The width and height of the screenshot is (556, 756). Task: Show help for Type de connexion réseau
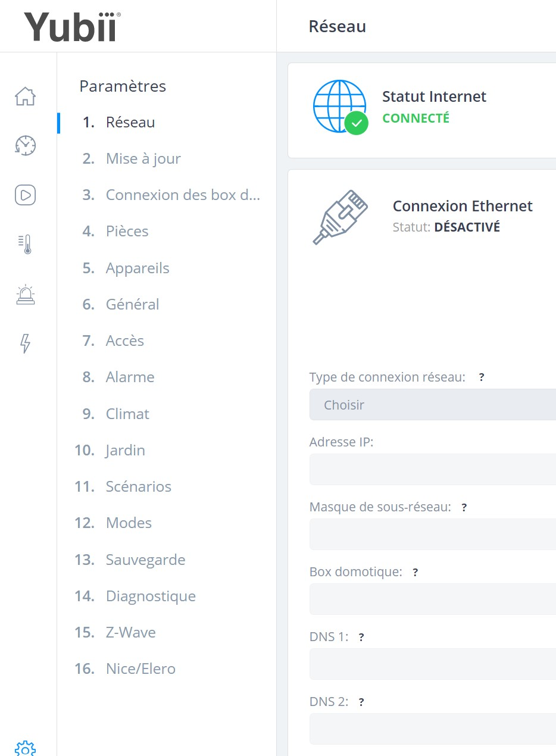482,377
